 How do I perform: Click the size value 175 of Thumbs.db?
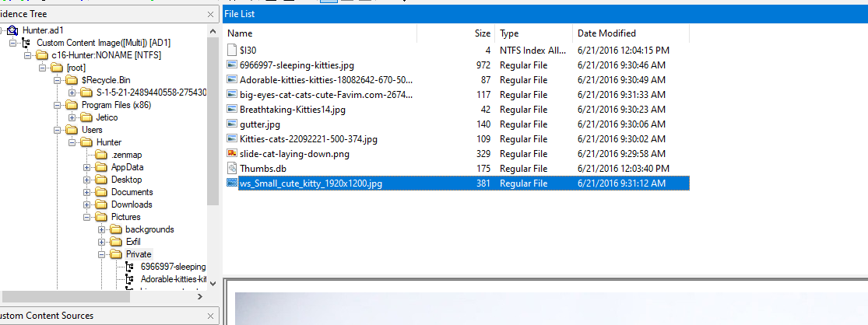[x=483, y=169]
